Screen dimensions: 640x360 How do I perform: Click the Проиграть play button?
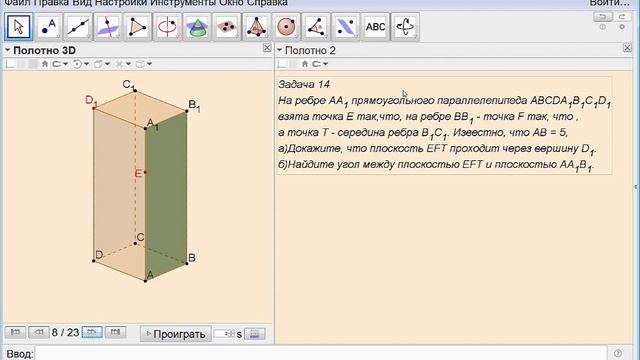[176, 334]
